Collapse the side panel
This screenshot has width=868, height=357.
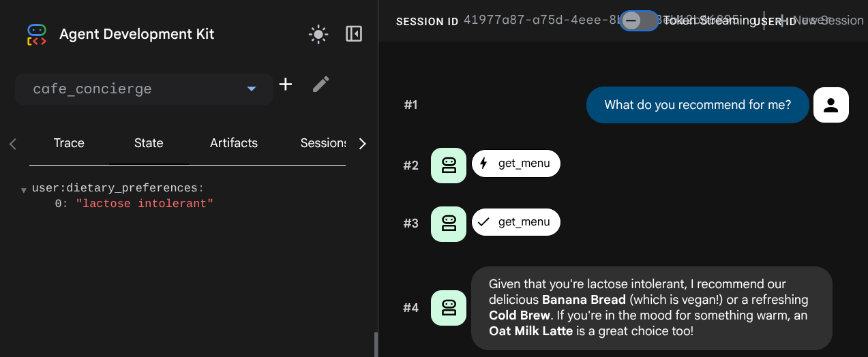(354, 34)
